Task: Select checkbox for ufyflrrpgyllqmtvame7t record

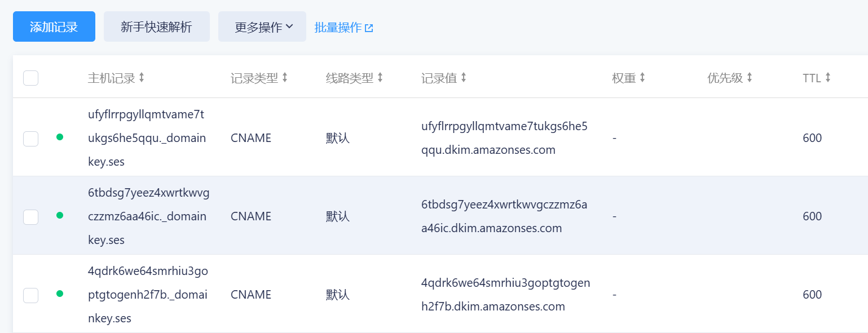Action: [30, 138]
